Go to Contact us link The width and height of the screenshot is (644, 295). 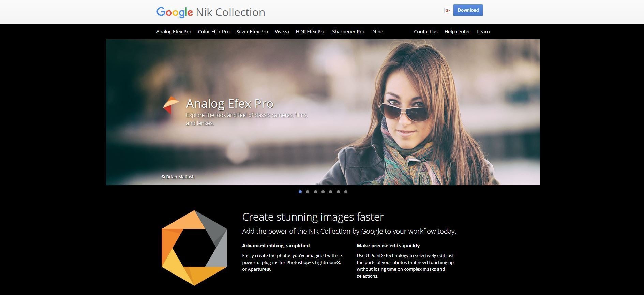click(x=425, y=32)
